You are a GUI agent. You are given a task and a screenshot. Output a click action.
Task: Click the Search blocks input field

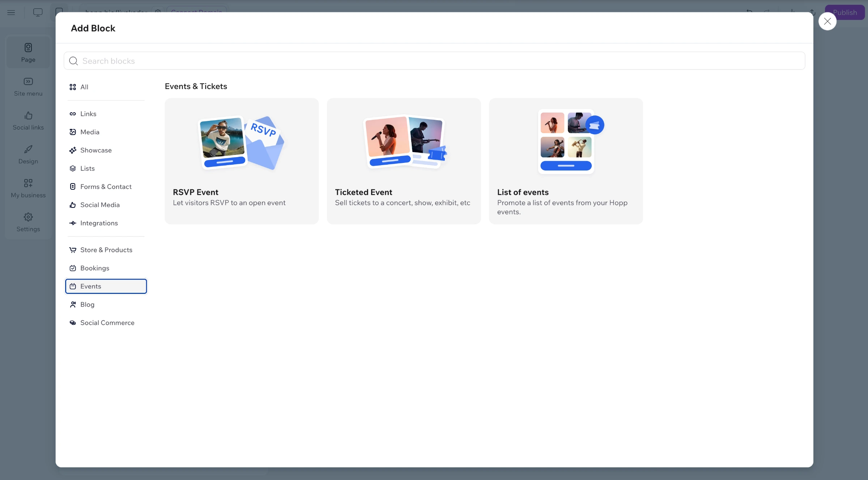click(434, 61)
